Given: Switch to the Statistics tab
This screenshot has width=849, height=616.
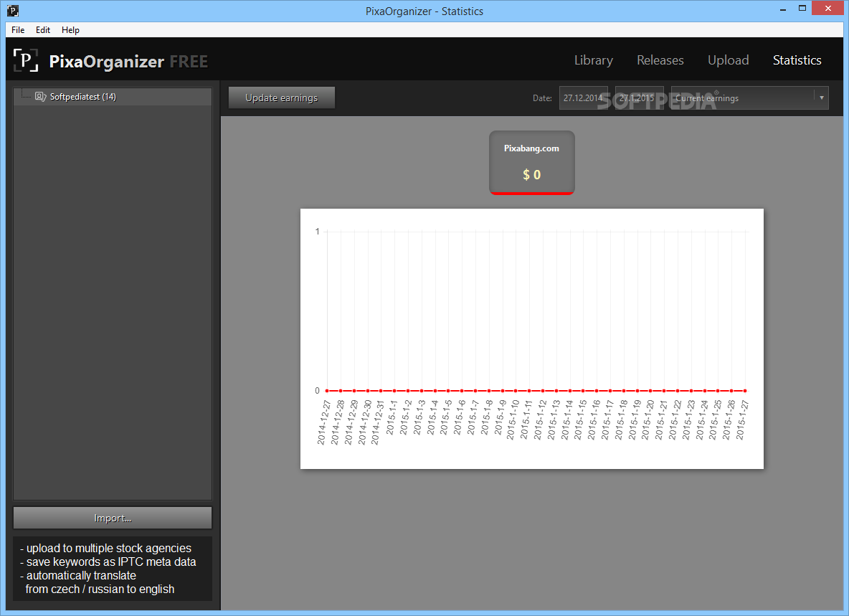Looking at the screenshot, I should point(797,60).
